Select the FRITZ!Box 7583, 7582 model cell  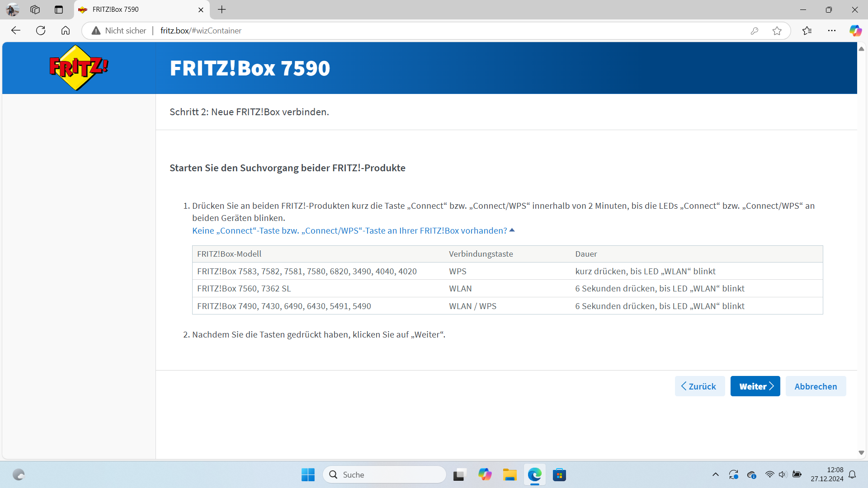tap(318, 271)
